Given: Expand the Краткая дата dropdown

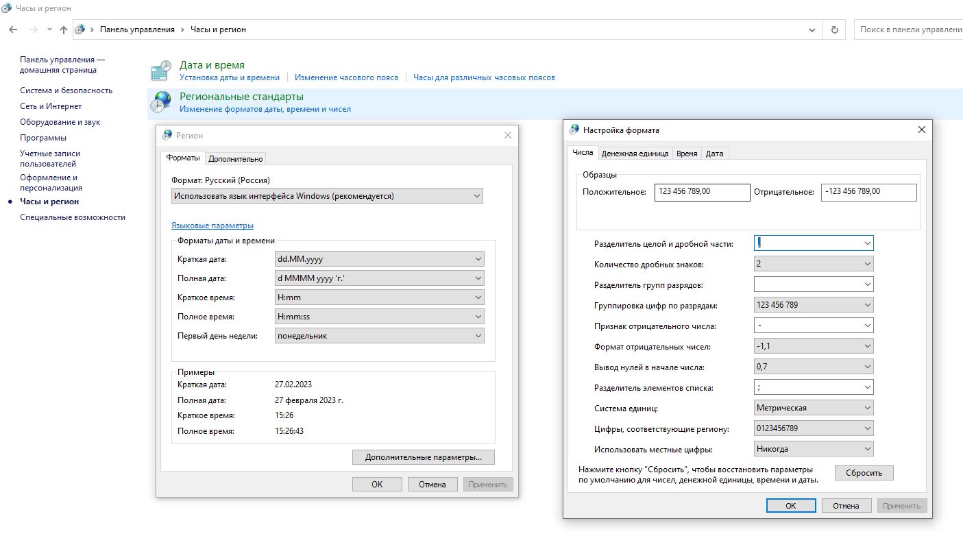Looking at the screenshot, I should point(379,259).
